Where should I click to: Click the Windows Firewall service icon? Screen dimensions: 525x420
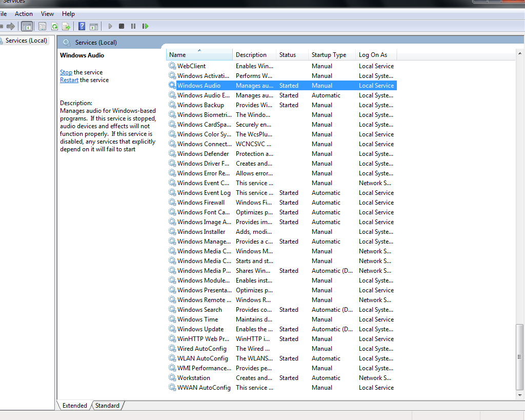tap(172, 202)
